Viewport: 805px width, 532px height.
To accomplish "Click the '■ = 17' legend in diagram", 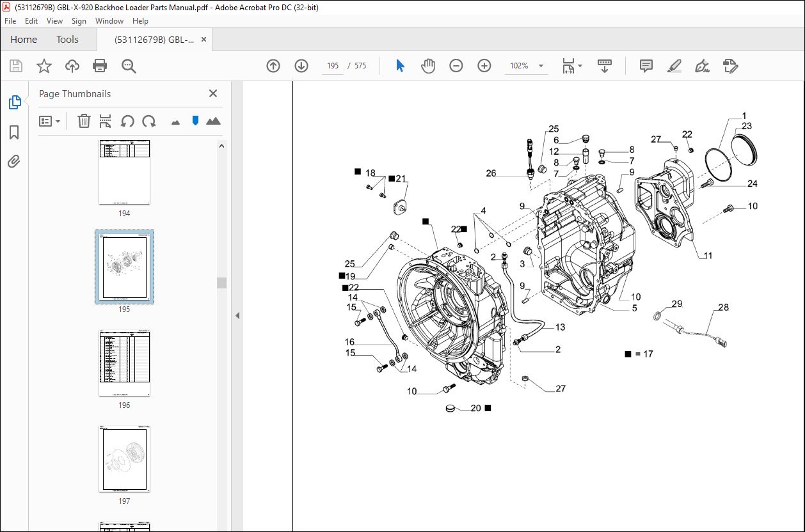I will click(639, 354).
